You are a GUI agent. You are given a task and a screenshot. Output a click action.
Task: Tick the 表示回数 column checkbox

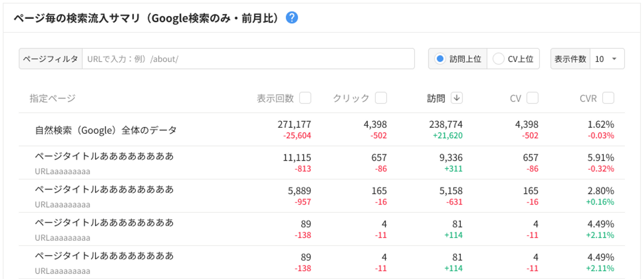click(305, 98)
